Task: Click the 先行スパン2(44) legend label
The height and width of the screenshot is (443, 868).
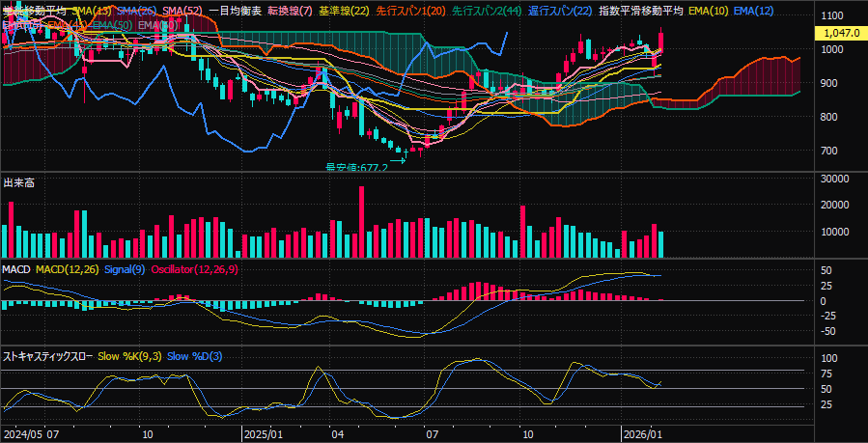Action: [488, 10]
